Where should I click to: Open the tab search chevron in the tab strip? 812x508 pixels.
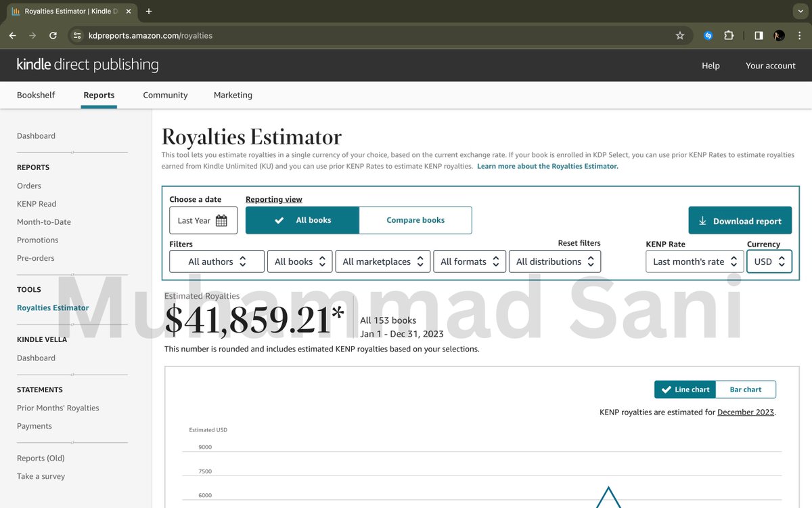tap(800, 11)
